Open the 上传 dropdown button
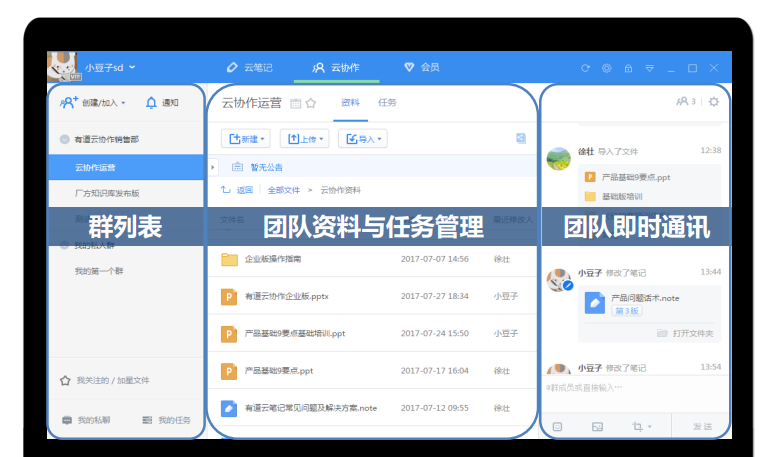The width and height of the screenshot is (773, 457). (x=305, y=139)
